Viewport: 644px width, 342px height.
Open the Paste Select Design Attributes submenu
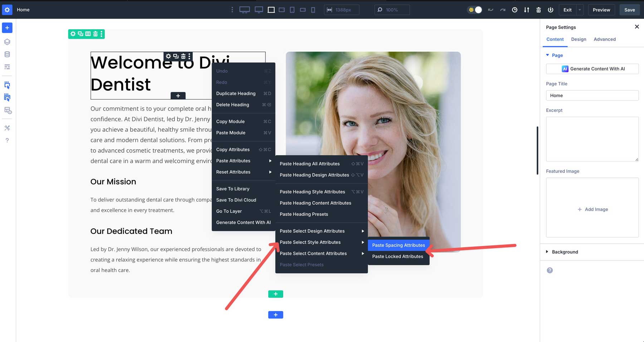click(x=312, y=231)
